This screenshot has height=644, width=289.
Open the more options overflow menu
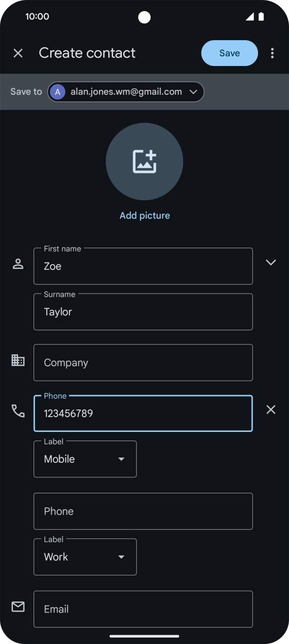272,53
